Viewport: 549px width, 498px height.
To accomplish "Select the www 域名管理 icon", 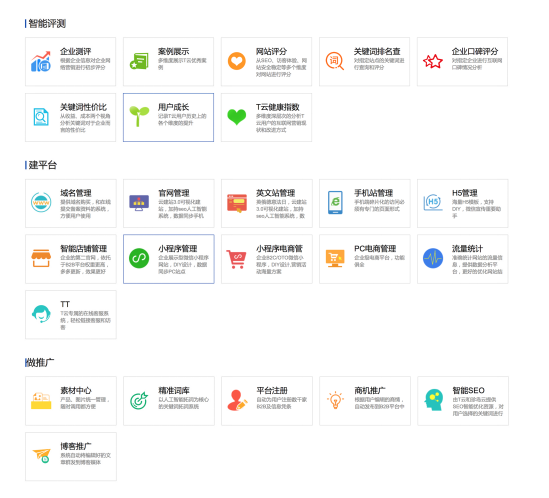I will coord(41,202).
